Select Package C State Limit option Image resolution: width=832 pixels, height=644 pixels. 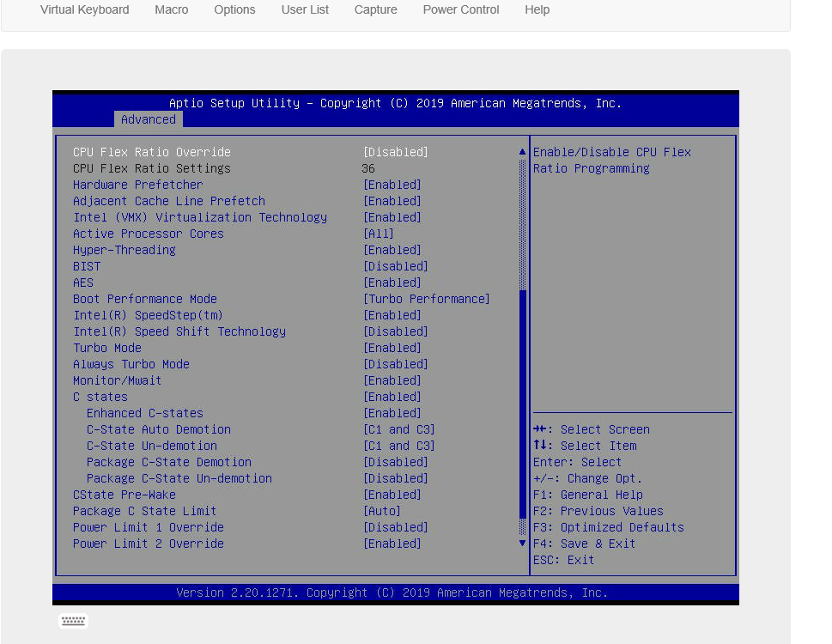pyautogui.click(x=145, y=511)
